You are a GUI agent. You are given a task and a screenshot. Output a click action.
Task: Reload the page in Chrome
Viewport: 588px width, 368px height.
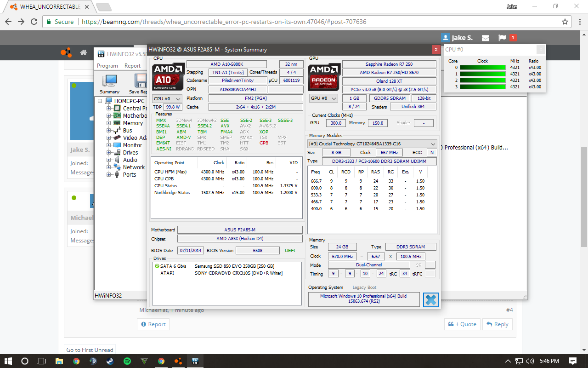(34, 22)
